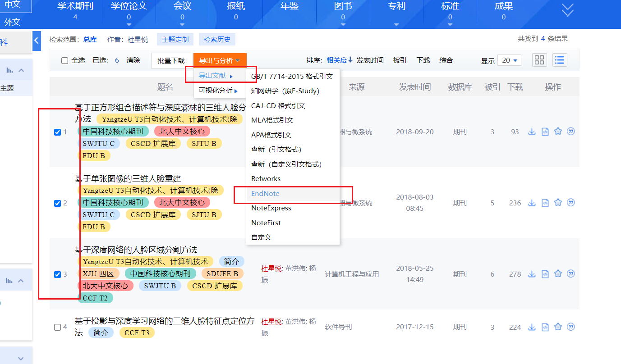Open HTML reading for the 236-download article

point(545,203)
